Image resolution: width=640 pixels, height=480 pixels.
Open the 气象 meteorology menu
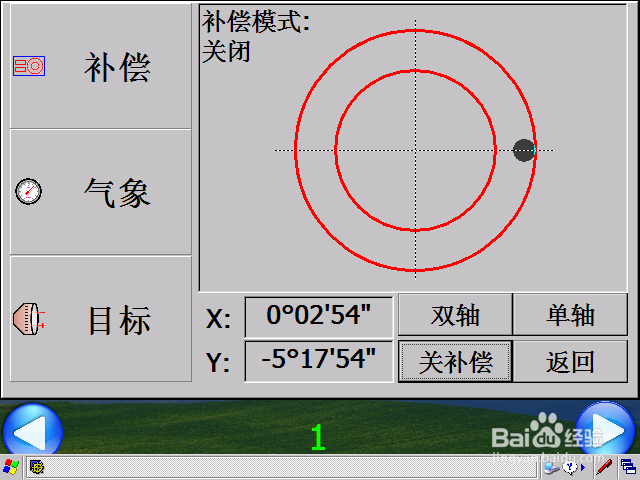click(100, 192)
